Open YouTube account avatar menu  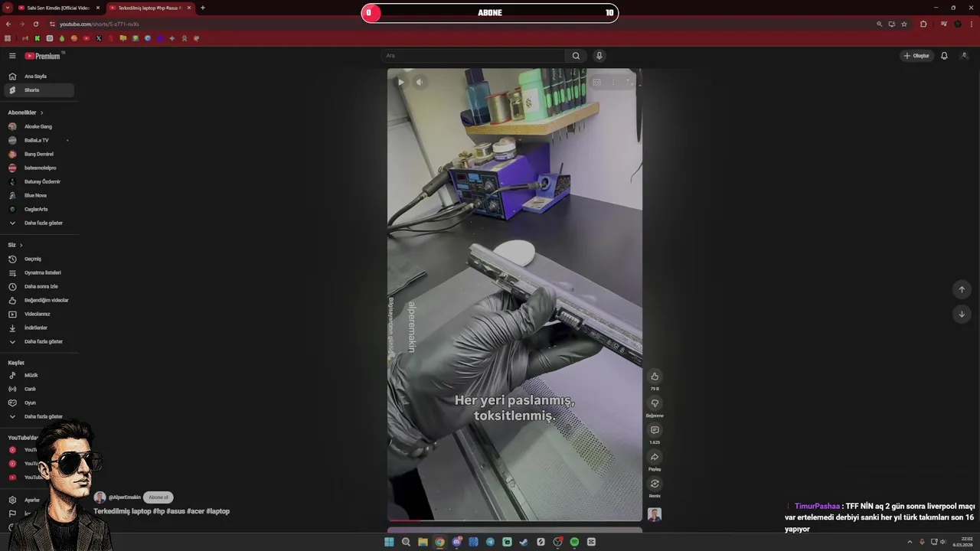tap(965, 56)
